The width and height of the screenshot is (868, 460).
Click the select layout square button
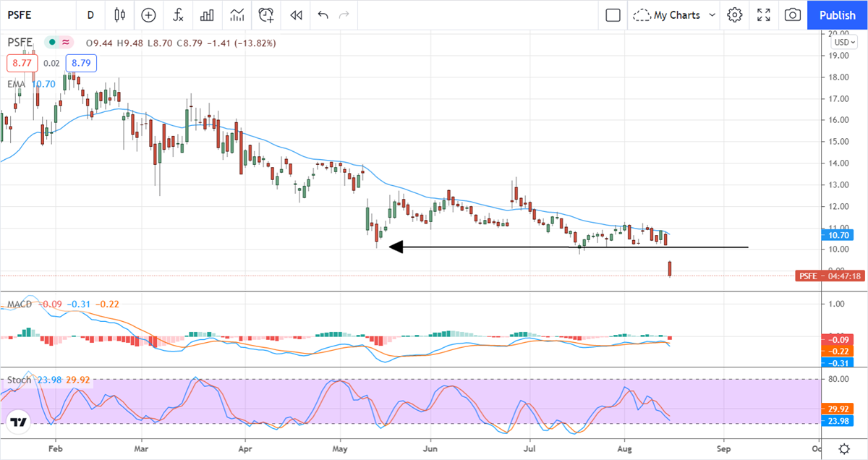coord(613,14)
